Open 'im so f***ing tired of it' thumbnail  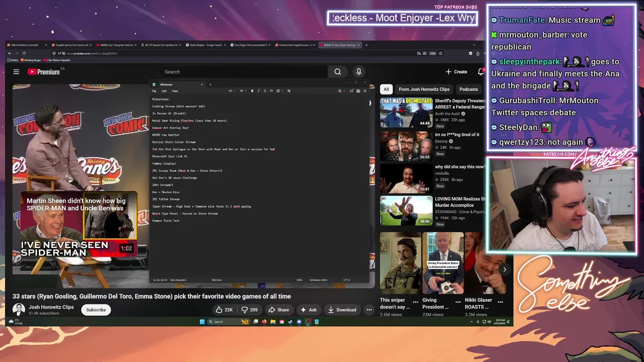(406, 146)
